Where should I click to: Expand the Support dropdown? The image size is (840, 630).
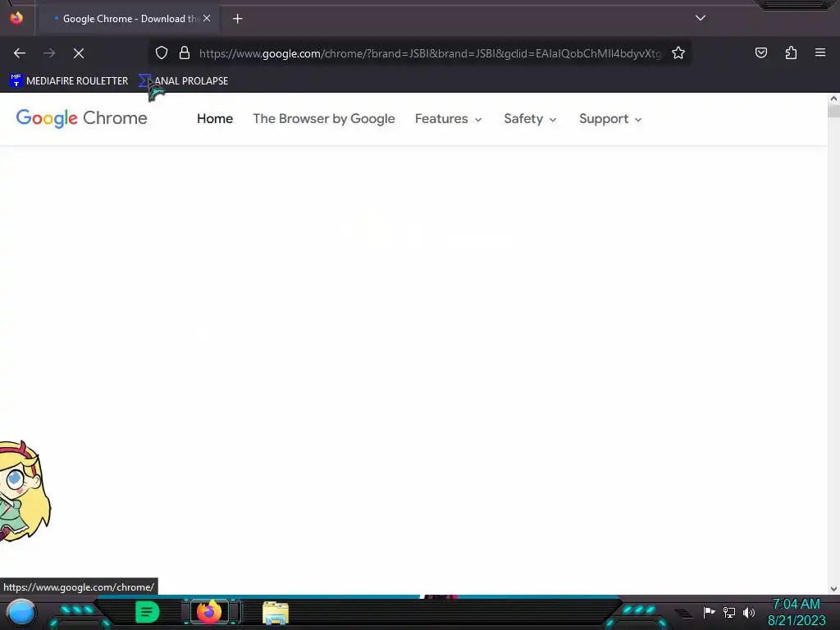(610, 119)
